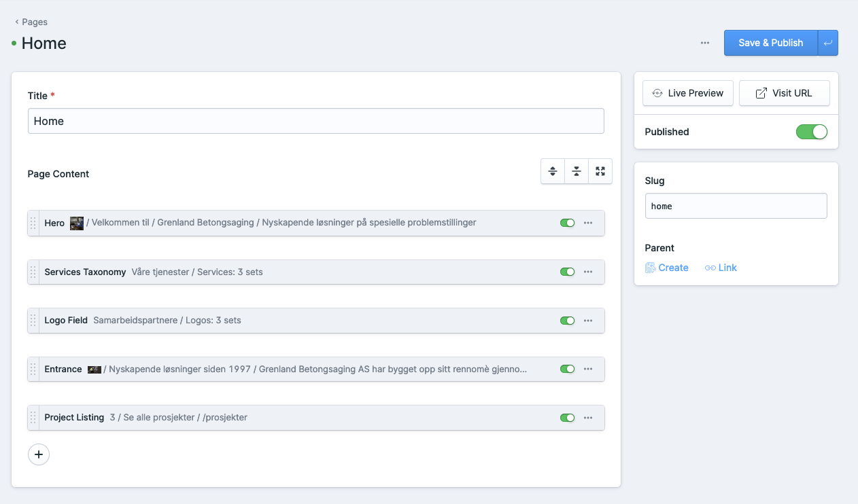Click the plus button to add set
This screenshot has height=504, width=858.
(x=39, y=454)
